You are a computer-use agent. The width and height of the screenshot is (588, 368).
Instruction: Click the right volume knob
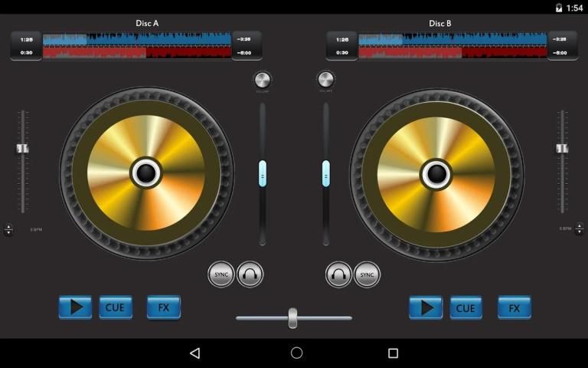(x=325, y=80)
